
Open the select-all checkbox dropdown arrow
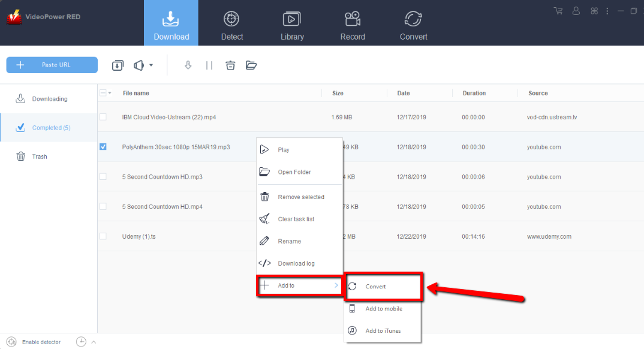click(x=110, y=94)
